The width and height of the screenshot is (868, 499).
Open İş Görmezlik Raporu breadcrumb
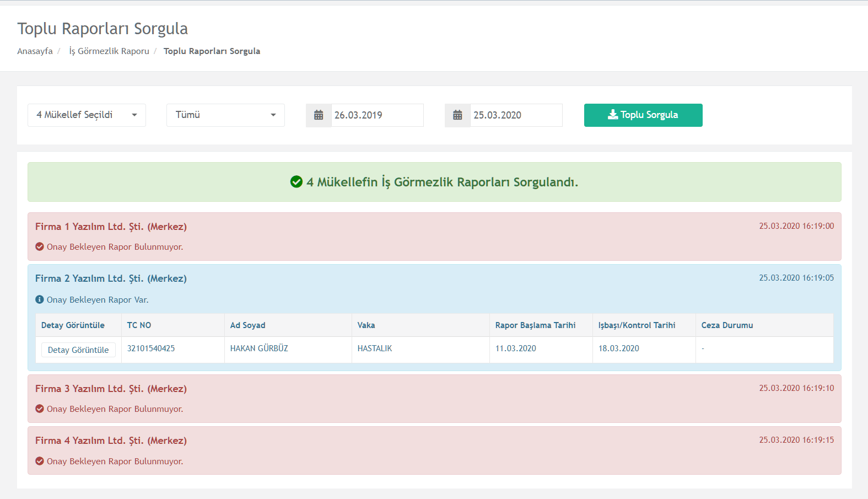tap(109, 51)
